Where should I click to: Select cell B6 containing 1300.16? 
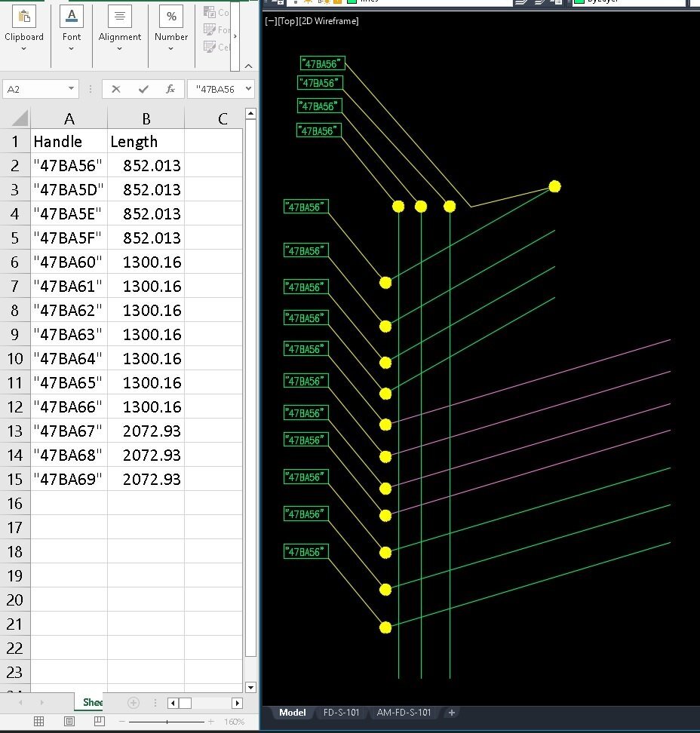point(146,262)
